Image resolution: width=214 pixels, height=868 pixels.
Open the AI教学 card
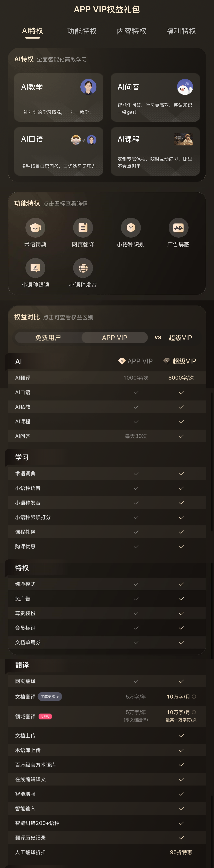tap(59, 97)
